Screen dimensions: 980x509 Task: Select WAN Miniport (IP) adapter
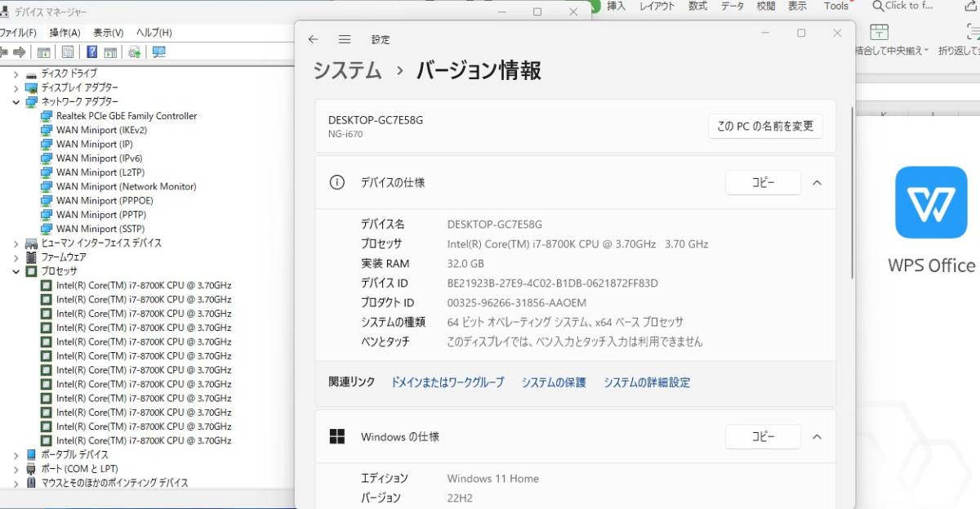94,144
